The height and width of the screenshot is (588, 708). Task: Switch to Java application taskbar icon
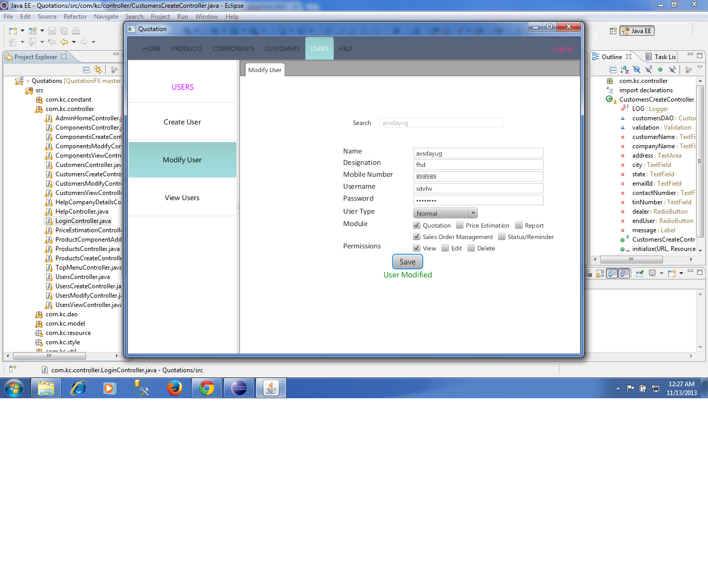coord(271,388)
